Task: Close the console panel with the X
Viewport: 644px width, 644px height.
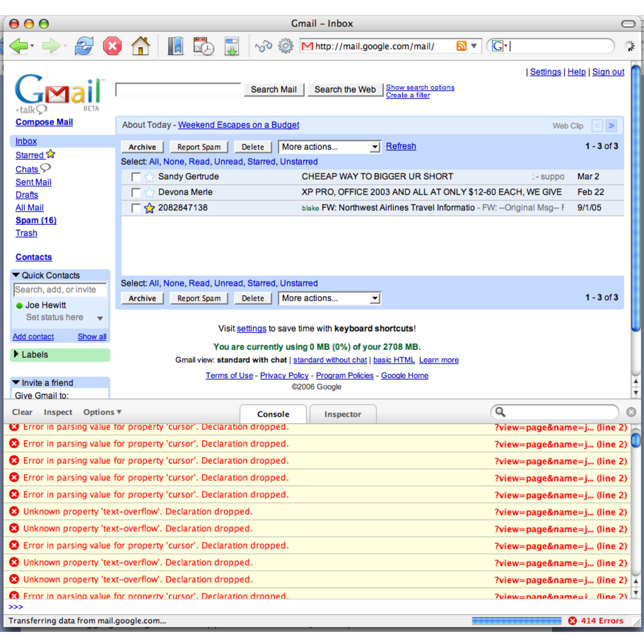Action: tap(631, 412)
